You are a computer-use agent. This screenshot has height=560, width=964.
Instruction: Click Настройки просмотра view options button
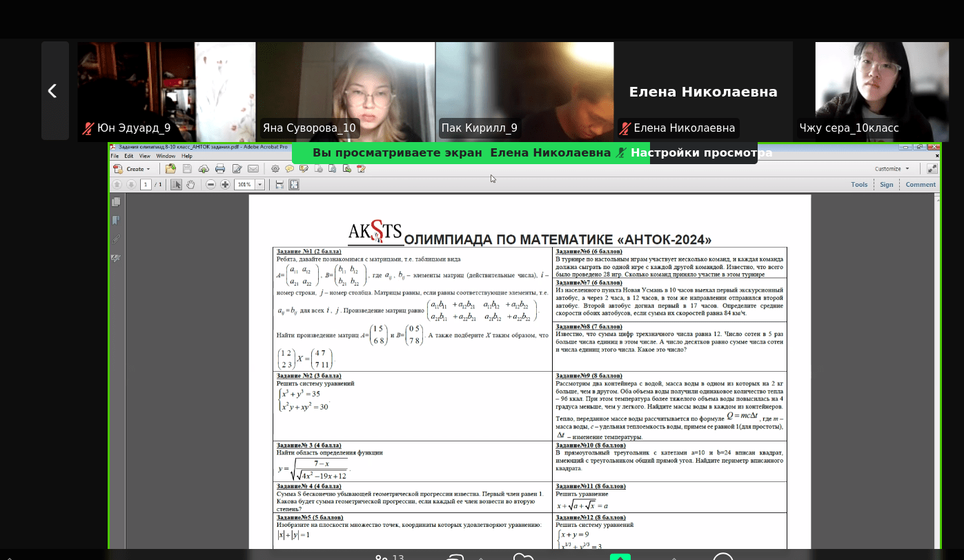point(701,153)
